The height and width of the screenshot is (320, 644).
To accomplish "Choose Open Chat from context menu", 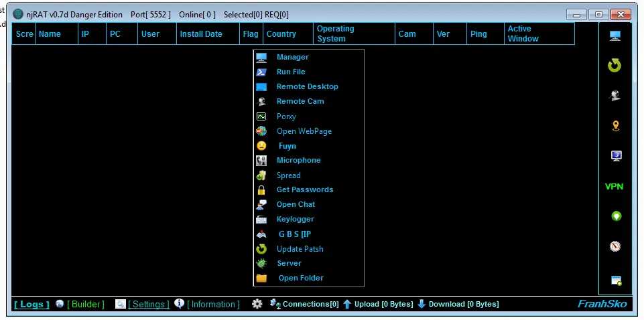I will pos(296,204).
